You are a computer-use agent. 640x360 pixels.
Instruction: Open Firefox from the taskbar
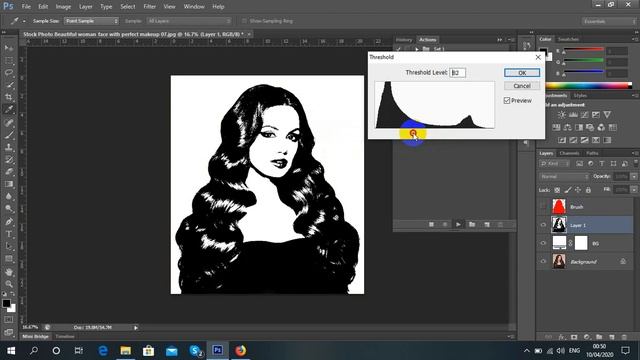pyautogui.click(x=240, y=350)
